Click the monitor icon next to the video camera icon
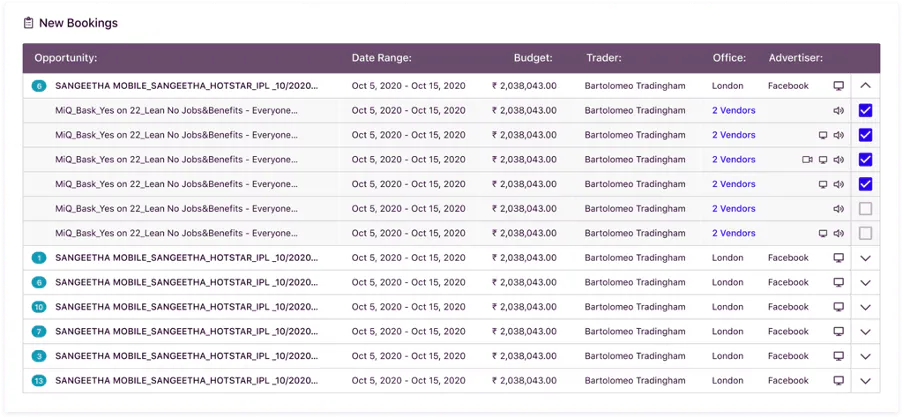Screen dimensions: 904x418 click(823, 160)
